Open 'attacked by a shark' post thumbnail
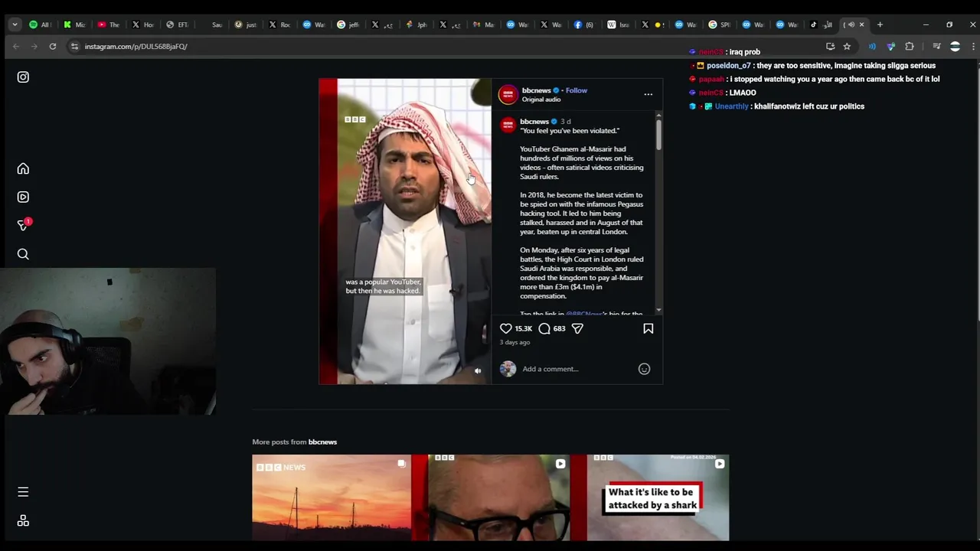 click(650, 497)
